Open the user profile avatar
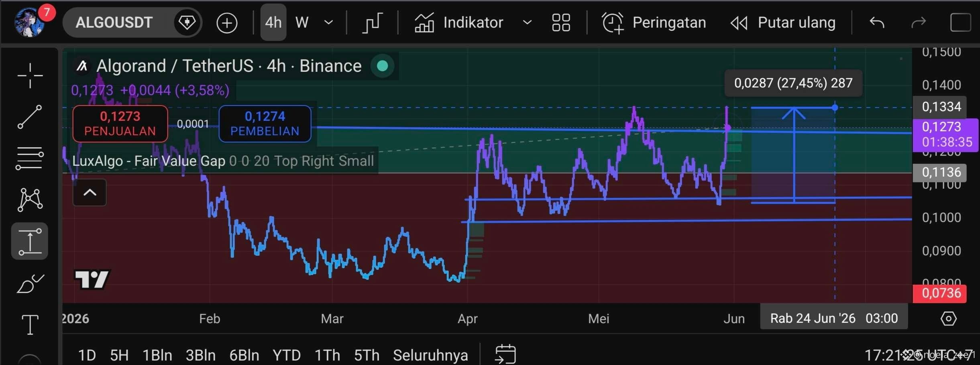Viewport: 980px width, 365px height. coord(29,22)
